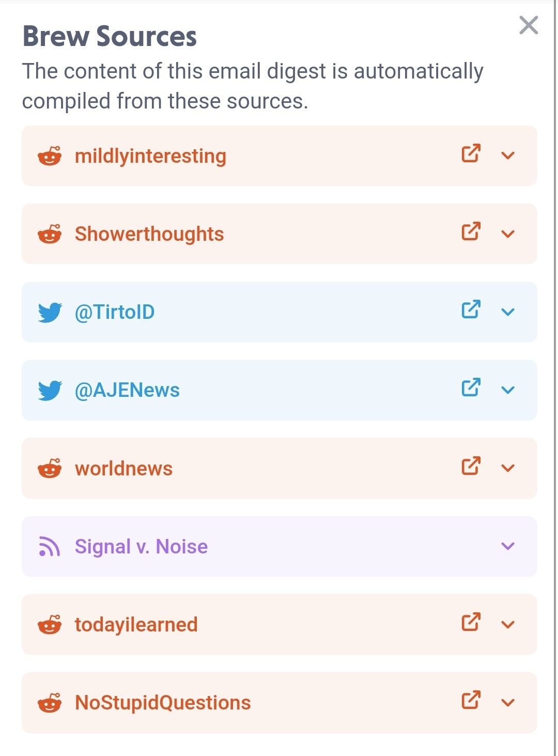Open mildlyinteresting external link icon
558x756 pixels.
471,153
